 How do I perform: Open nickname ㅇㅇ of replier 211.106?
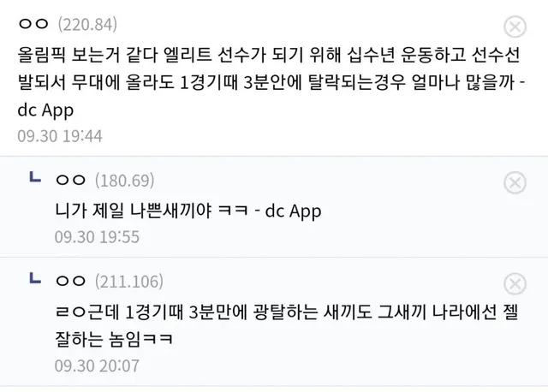70,281
